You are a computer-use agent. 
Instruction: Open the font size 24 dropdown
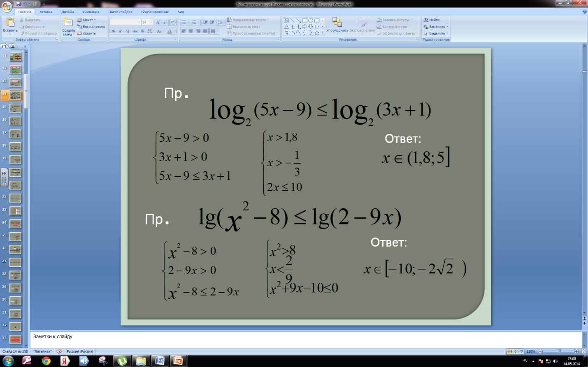coord(147,22)
